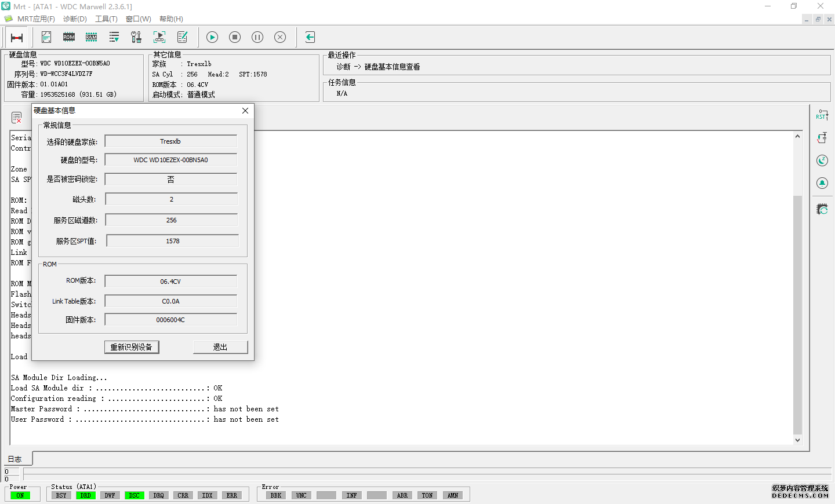Click the DRQ status indicator
835x504 pixels.
point(159,495)
